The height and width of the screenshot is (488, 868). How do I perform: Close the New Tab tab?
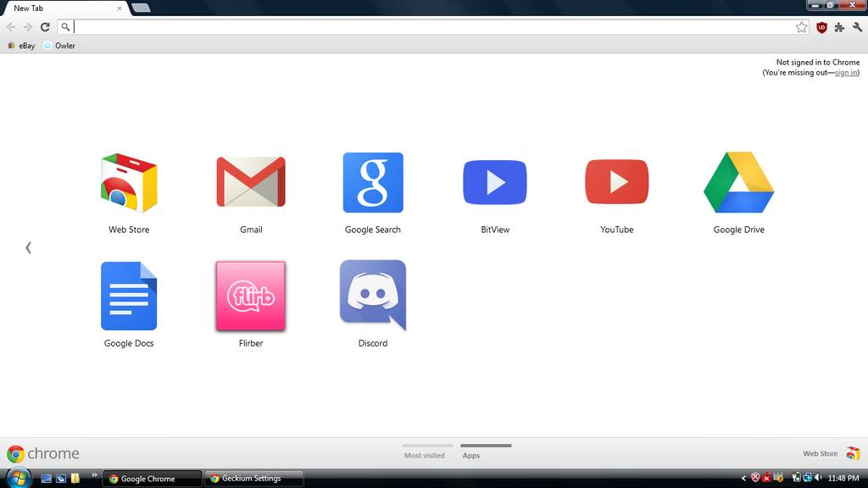pos(119,8)
